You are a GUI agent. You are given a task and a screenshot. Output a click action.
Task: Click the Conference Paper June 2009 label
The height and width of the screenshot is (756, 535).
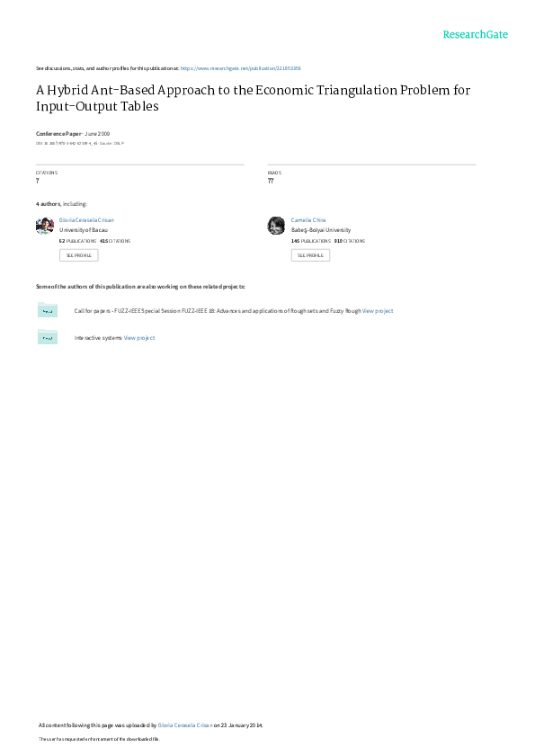click(73, 134)
